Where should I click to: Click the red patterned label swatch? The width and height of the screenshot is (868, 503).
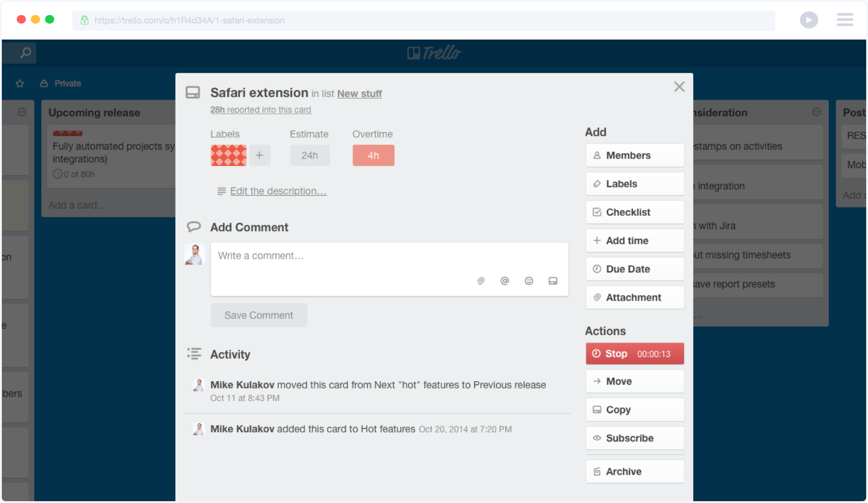228,155
